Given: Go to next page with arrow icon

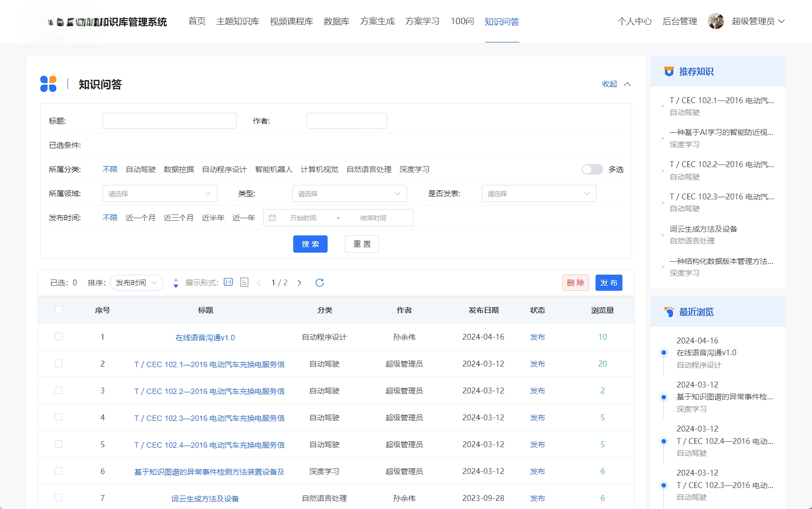Looking at the screenshot, I should pos(299,282).
